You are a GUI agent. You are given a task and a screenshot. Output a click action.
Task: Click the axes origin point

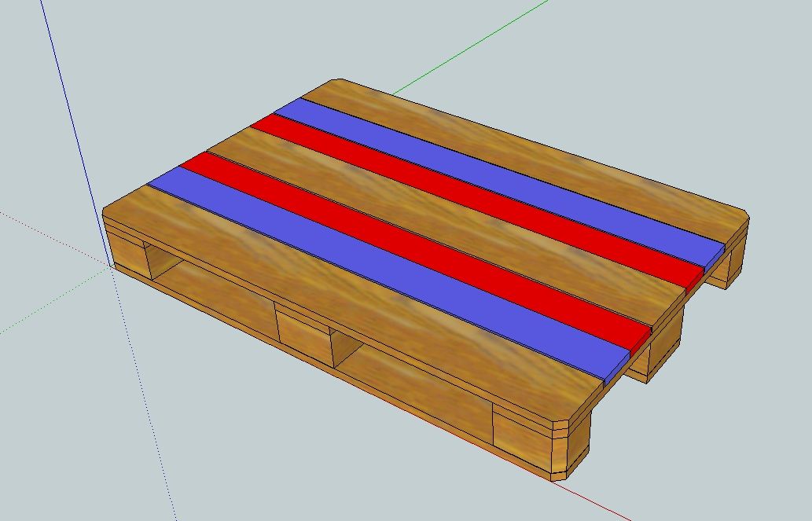[x=108, y=266]
